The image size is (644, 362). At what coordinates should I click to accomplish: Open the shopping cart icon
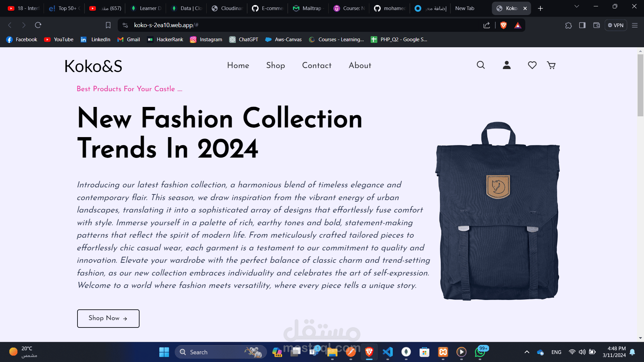[x=551, y=65]
